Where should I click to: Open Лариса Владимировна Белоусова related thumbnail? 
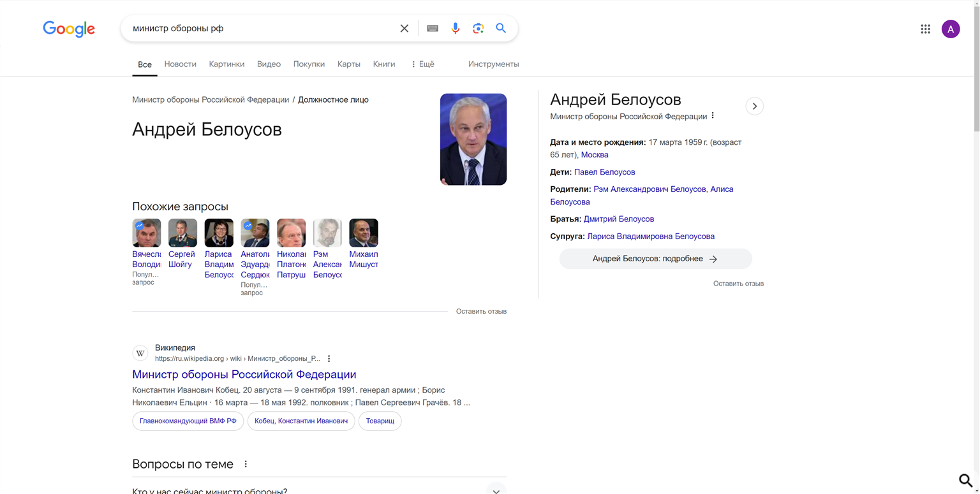[219, 233]
